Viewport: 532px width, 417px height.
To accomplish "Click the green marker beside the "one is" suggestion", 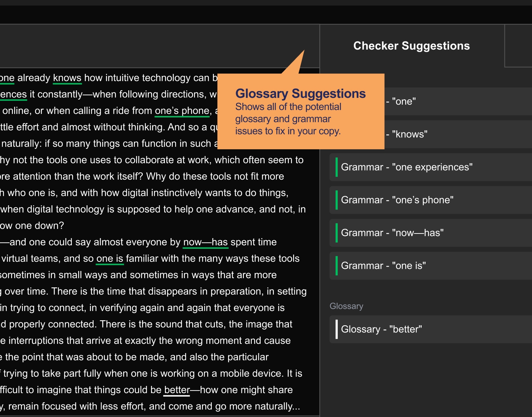I will 336,266.
